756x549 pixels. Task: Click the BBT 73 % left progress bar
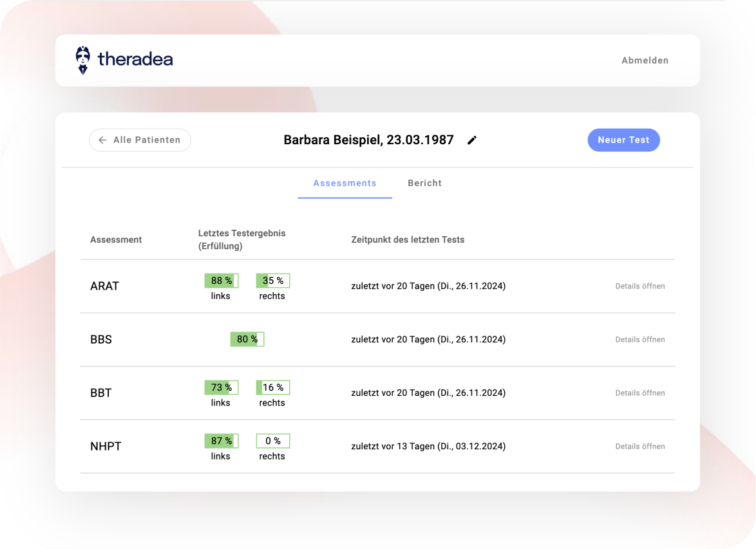tap(222, 387)
